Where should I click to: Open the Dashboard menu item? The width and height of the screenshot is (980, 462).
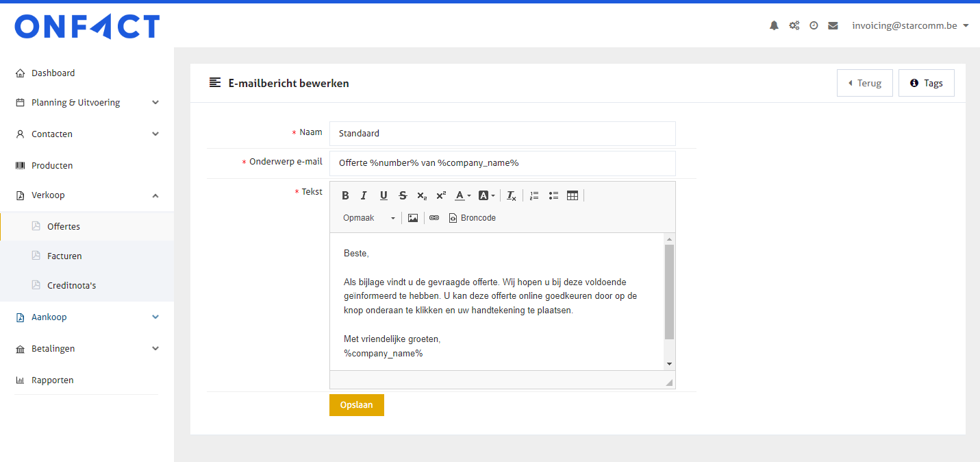point(53,73)
